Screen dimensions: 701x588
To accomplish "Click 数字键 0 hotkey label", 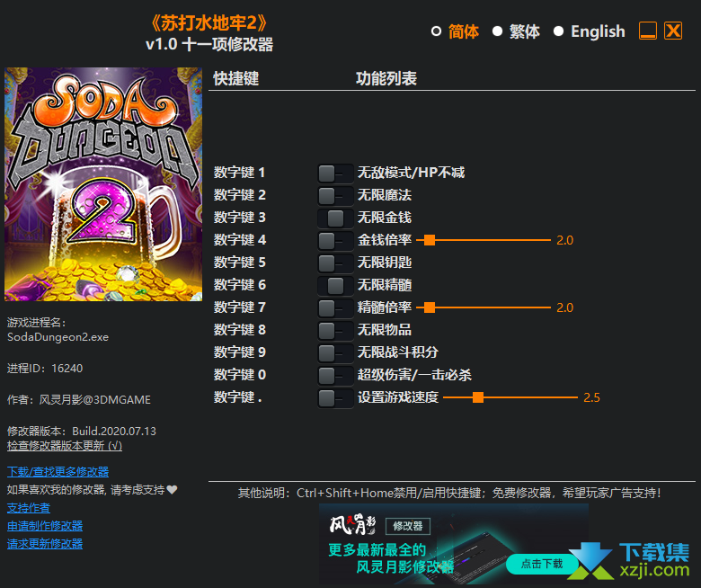I will coord(239,375).
